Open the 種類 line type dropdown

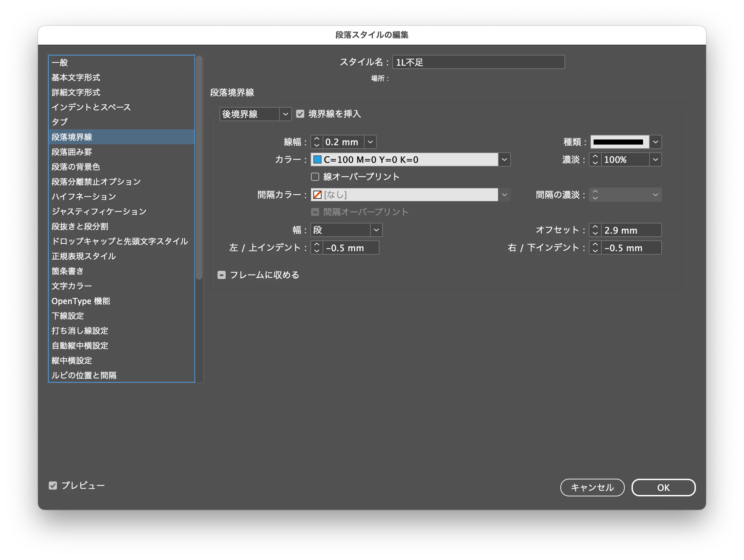pyautogui.click(x=655, y=142)
